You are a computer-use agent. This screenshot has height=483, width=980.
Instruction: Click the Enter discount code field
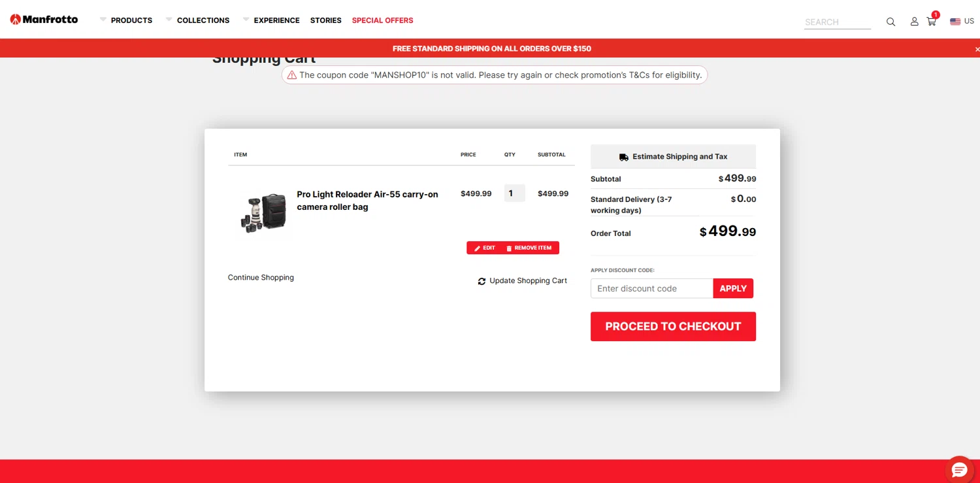tap(651, 288)
